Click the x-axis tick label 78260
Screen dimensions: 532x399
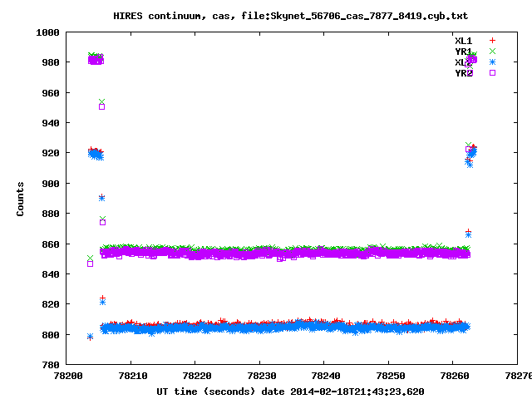(455, 376)
